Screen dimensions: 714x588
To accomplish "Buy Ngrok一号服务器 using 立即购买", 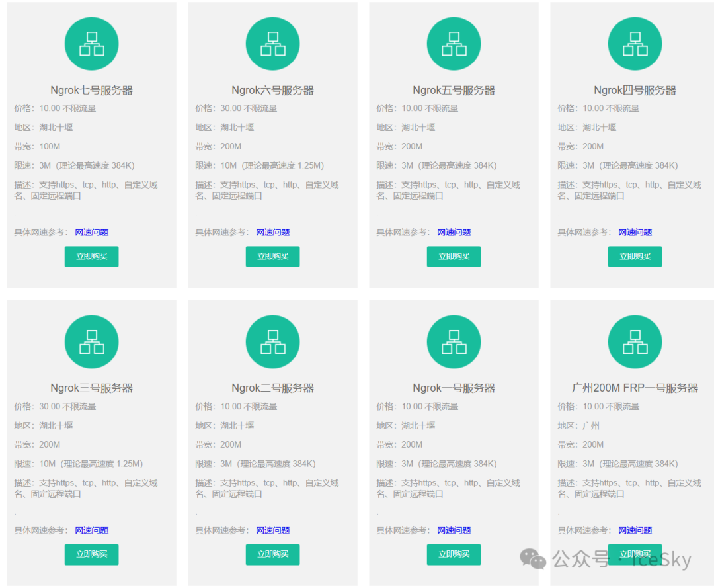I will [454, 554].
